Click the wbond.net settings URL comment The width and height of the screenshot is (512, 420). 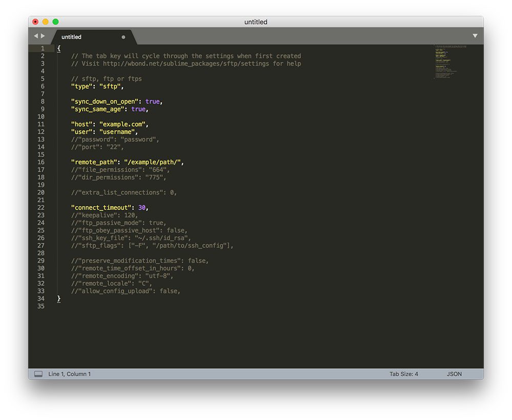186,64
